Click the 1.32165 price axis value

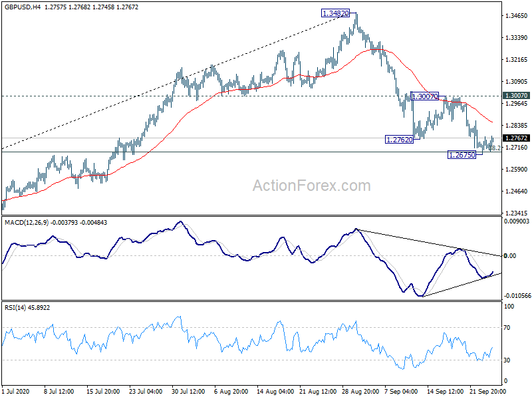[x=517, y=60]
